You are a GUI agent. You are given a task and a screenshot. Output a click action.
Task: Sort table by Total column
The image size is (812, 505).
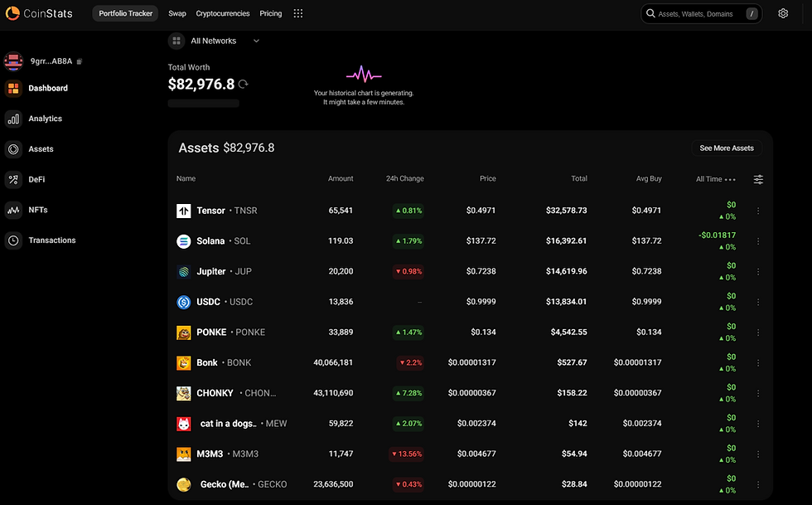(x=579, y=179)
